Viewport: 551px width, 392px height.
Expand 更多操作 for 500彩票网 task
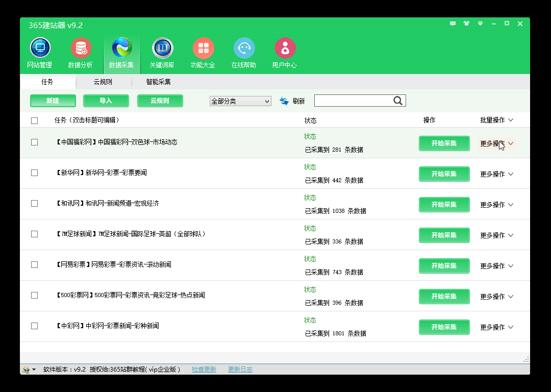496,297
